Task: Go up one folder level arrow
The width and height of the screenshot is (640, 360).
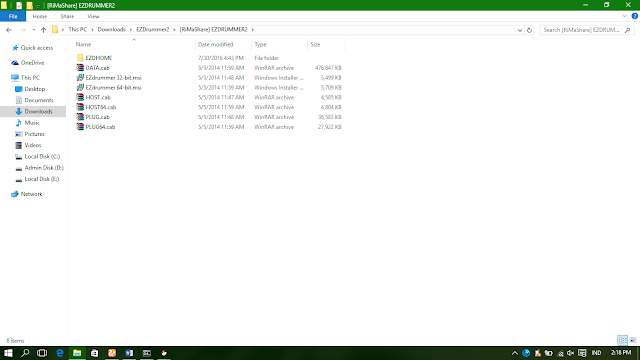Action: (43, 30)
